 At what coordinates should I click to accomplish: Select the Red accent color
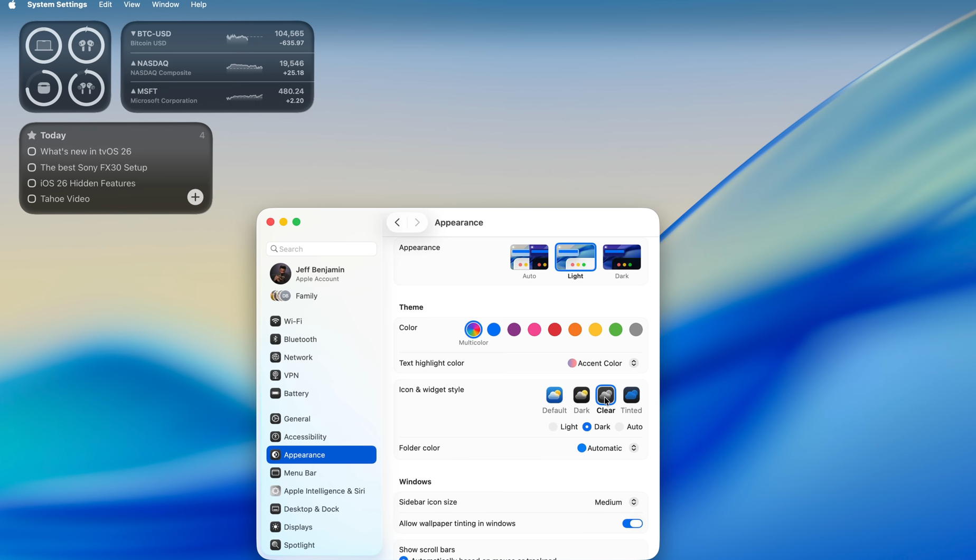(x=555, y=329)
